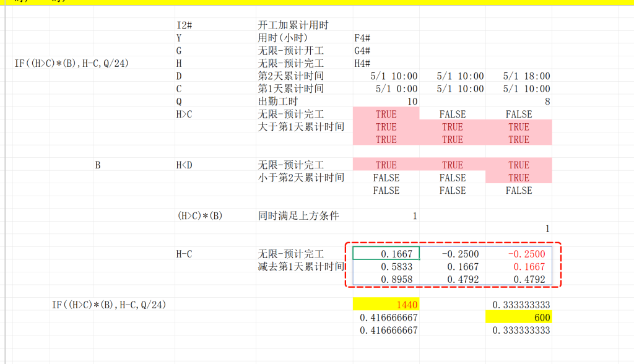The image size is (634, 364).
Task: Select the green-bordered 0.1667 cell
Action: 386,254
